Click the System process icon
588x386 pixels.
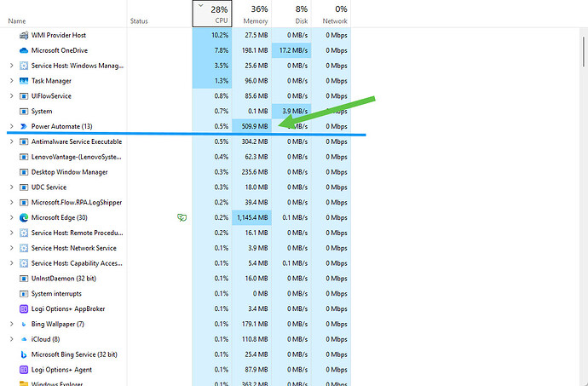click(x=24, y=112)
